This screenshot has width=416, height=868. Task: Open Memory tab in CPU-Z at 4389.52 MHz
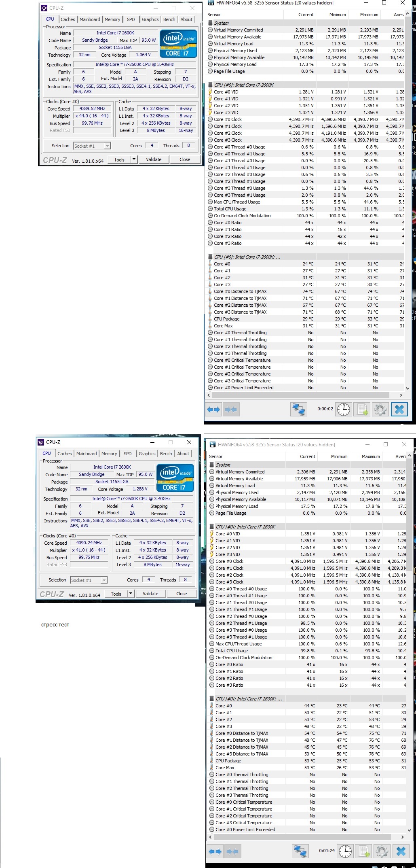tap(112, 19)
